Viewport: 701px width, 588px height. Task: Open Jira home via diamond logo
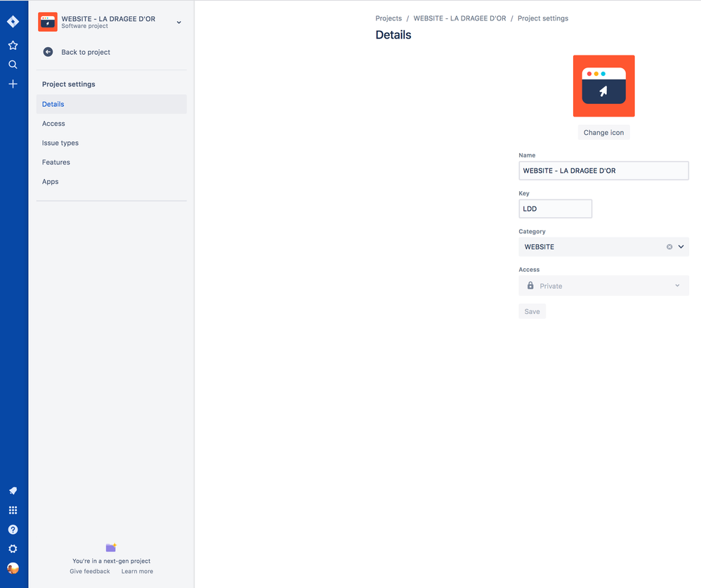pyautogui.click(x=13, y=22)
